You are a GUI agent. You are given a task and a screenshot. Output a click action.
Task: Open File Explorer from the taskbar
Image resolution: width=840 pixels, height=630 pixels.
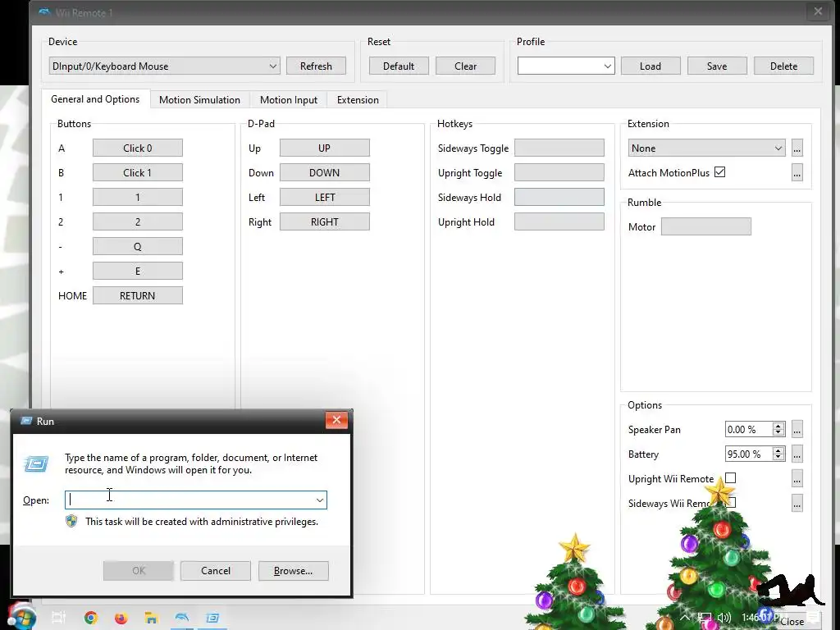[x=152, y=618]
